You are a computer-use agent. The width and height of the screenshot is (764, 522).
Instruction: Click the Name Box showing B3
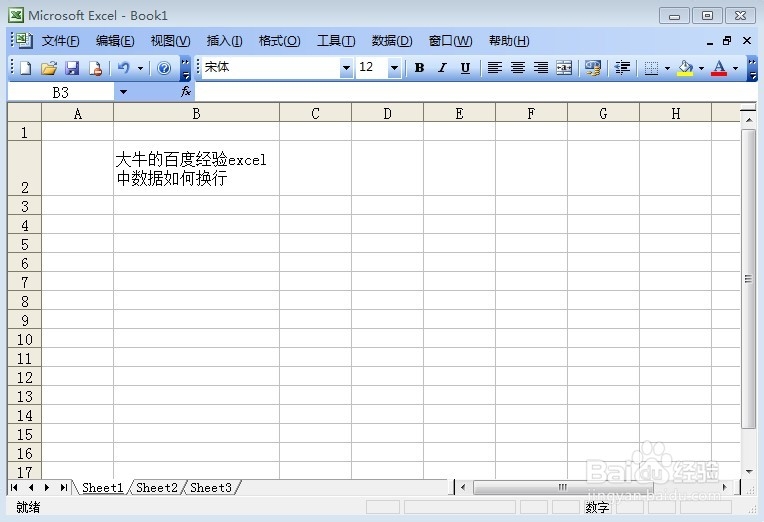[61, 92]
